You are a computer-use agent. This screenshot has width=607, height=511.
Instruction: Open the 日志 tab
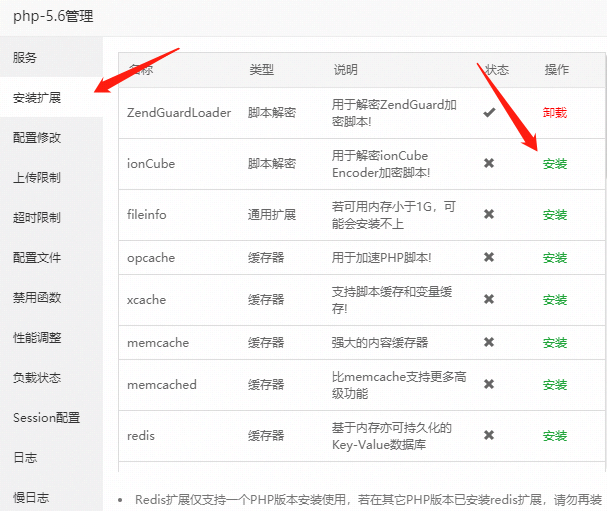click(x=51, y=458)
